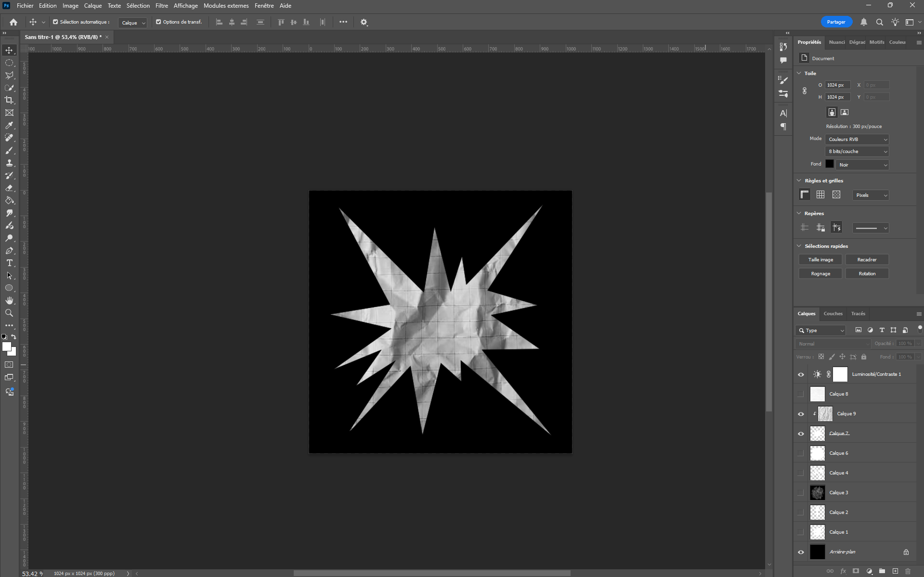Click the Partager button
This screenshot has height=577, width=924.
click(x=836, y=22)
